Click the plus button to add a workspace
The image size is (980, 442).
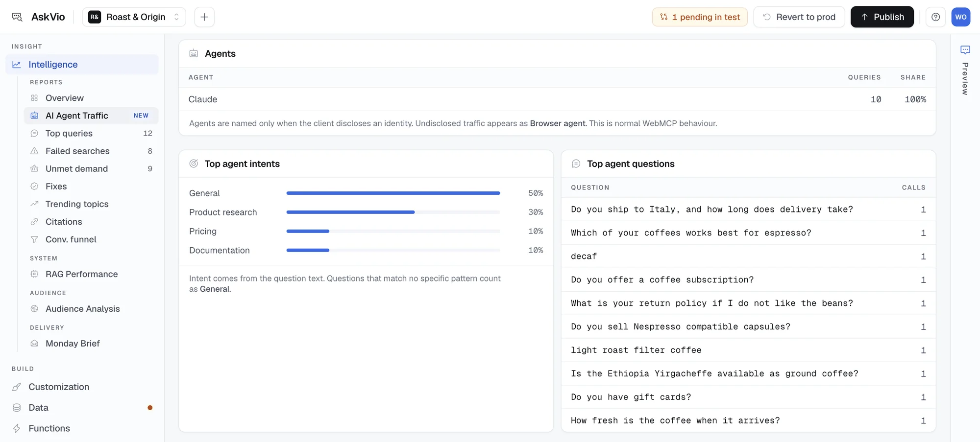[204, 17]
